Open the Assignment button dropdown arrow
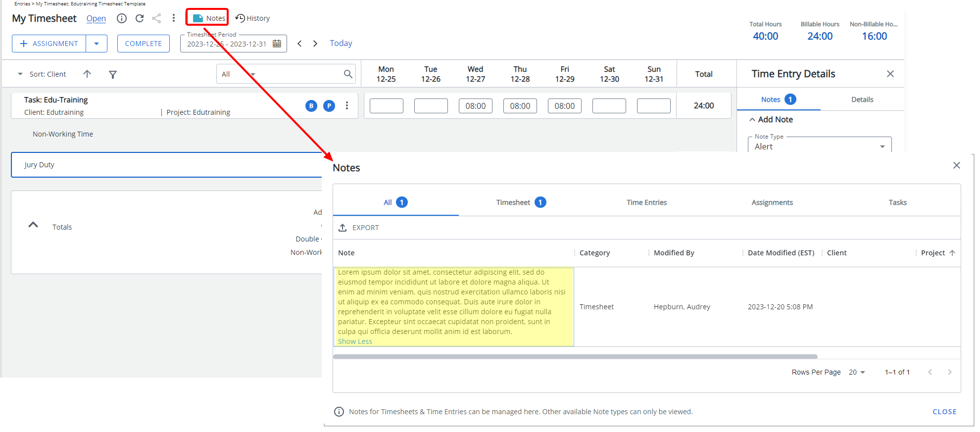 97,44
